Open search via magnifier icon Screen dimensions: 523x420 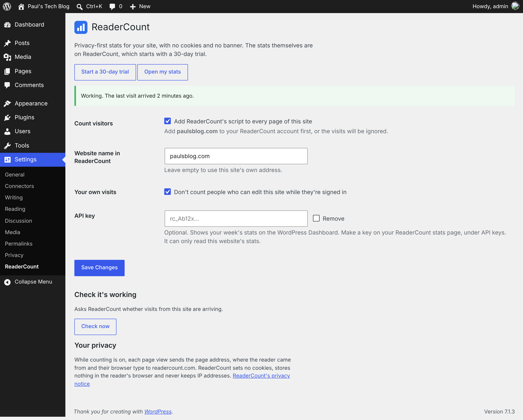tap(79, 7)
